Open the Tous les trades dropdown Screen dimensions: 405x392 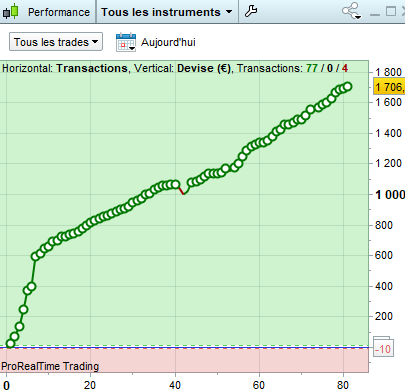coord(56,42)
